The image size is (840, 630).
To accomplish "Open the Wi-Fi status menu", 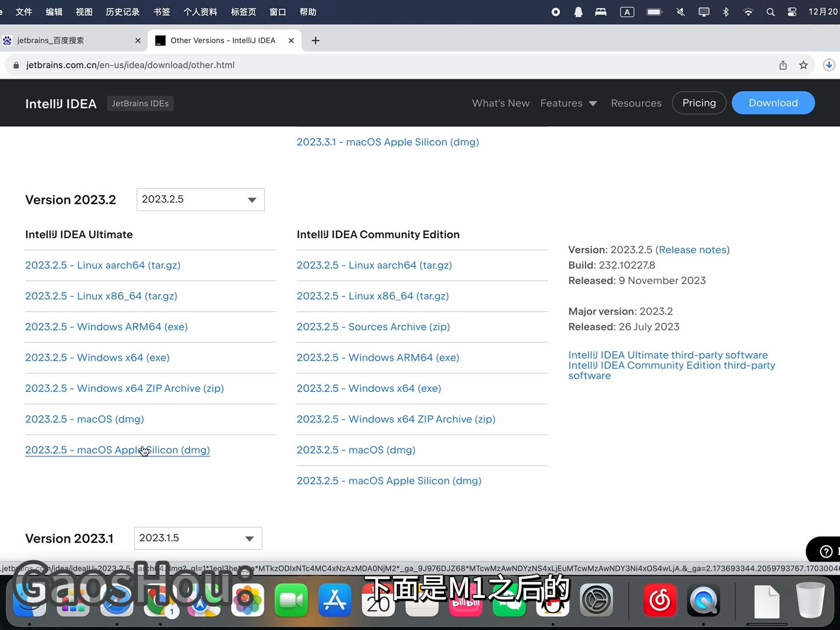I will [748, 12].
